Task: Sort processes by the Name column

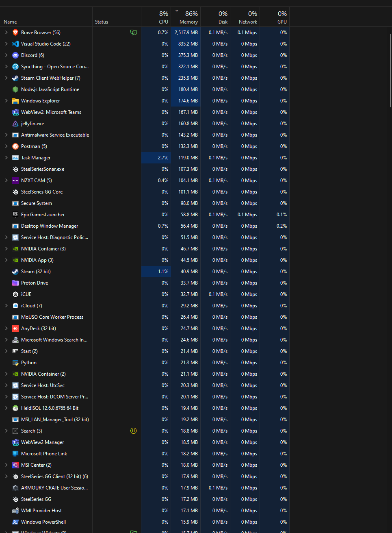Action: [10, 22]
